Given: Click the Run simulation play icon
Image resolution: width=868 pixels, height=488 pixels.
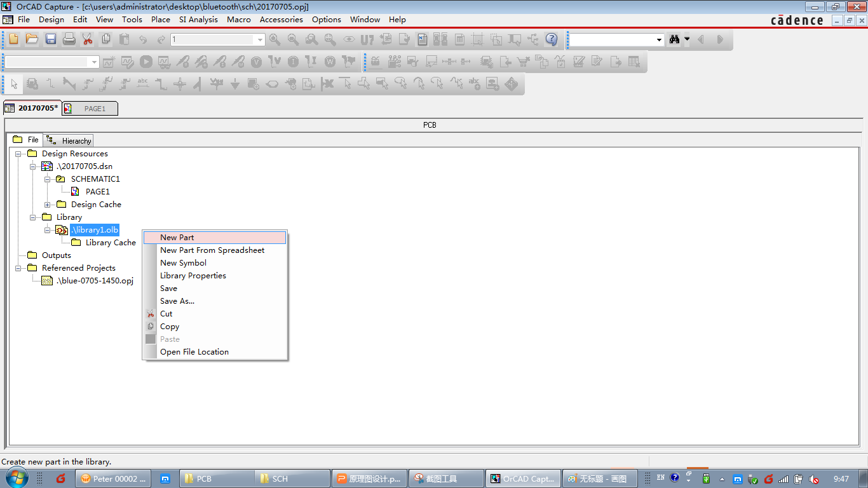Looking at the screenshot, I should [146, 62].
